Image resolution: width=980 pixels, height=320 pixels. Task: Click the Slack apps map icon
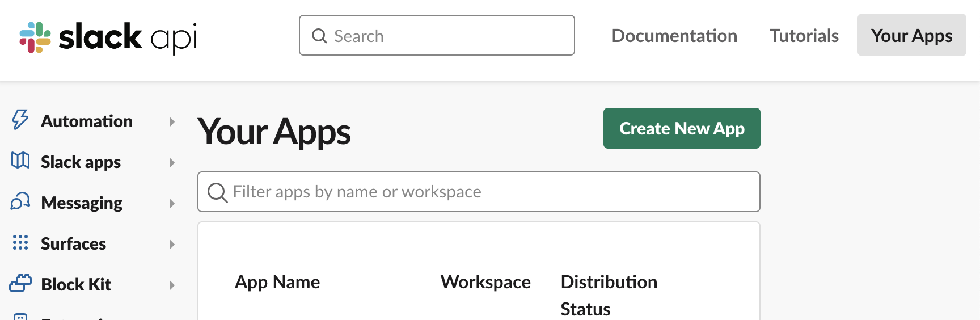[x=20, y=161]
